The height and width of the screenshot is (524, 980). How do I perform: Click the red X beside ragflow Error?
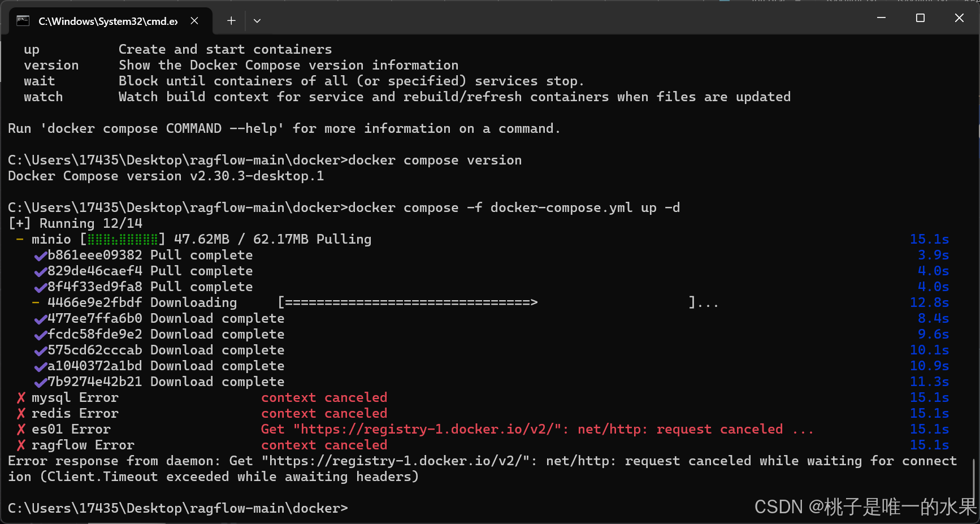(x=21, y=445)
